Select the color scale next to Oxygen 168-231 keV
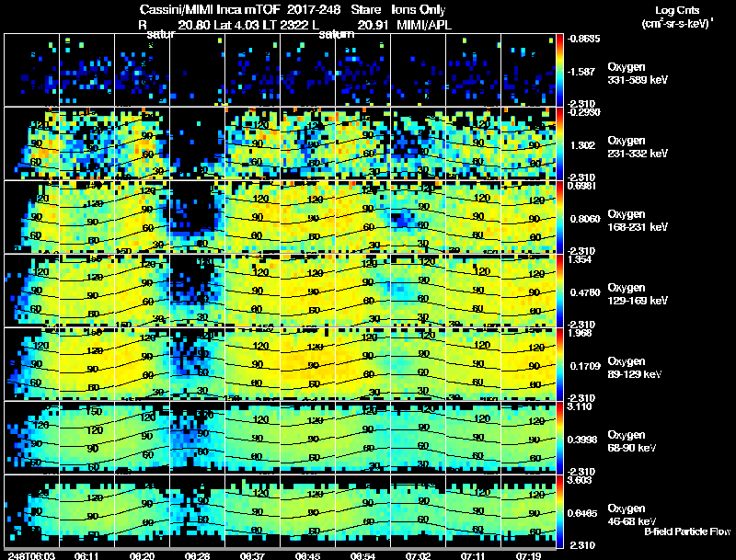Image resolution: width=736 pixels, height=560 pixels. 559,217
